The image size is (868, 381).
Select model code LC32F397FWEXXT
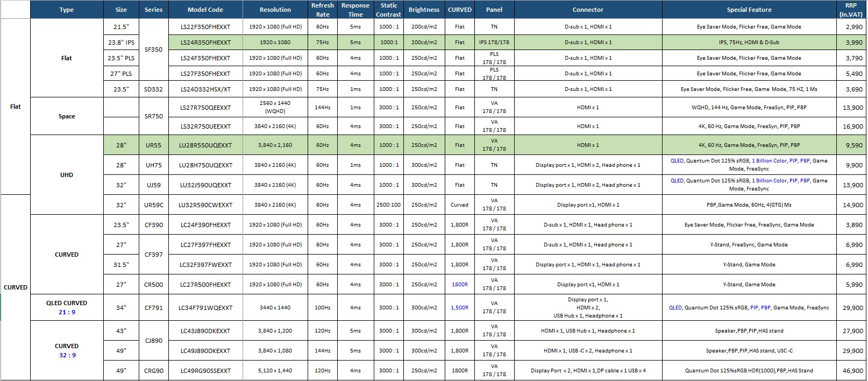tap(205, 265)
